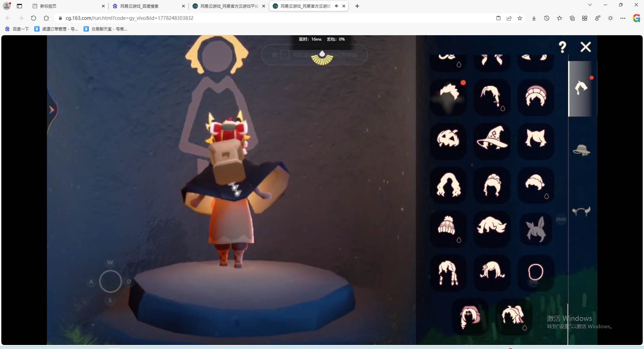The image size is (644, 349).
Task: Pick the top-bun hairstyle
Action: pyautogui.click(x=492, y=185)
